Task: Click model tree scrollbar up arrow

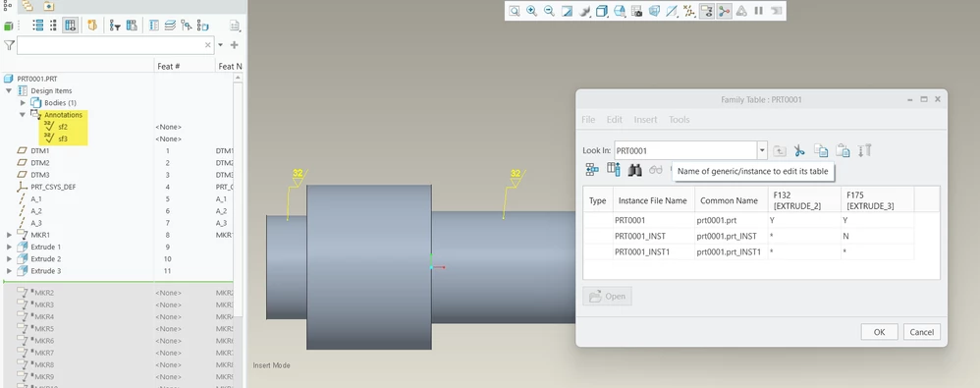Action: [238, 78]
